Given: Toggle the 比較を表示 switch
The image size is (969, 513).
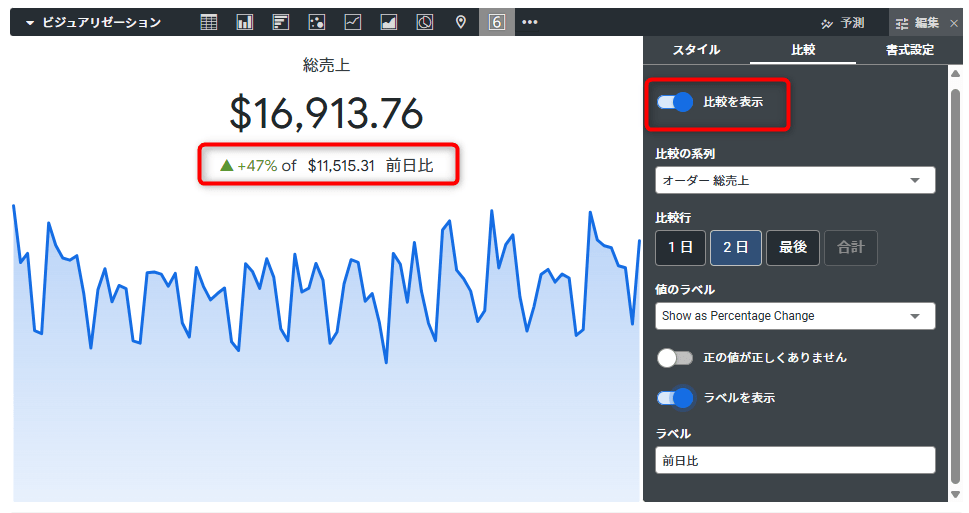Looking at the screenshot, I should tap(674, 102).
